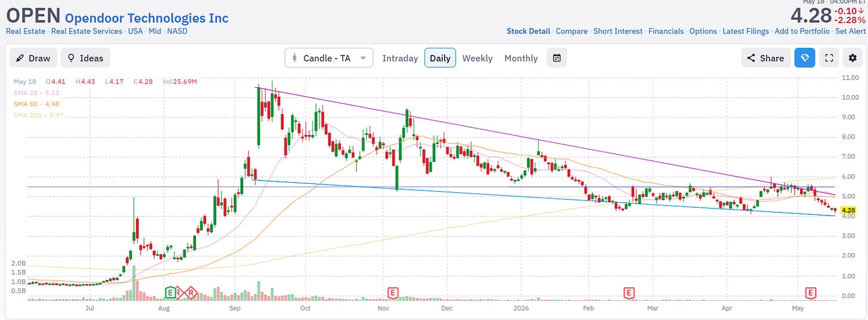This screenshot has height=320, width=868.
Task: Click the earnings E marker in May
Action: click(811, 293)
